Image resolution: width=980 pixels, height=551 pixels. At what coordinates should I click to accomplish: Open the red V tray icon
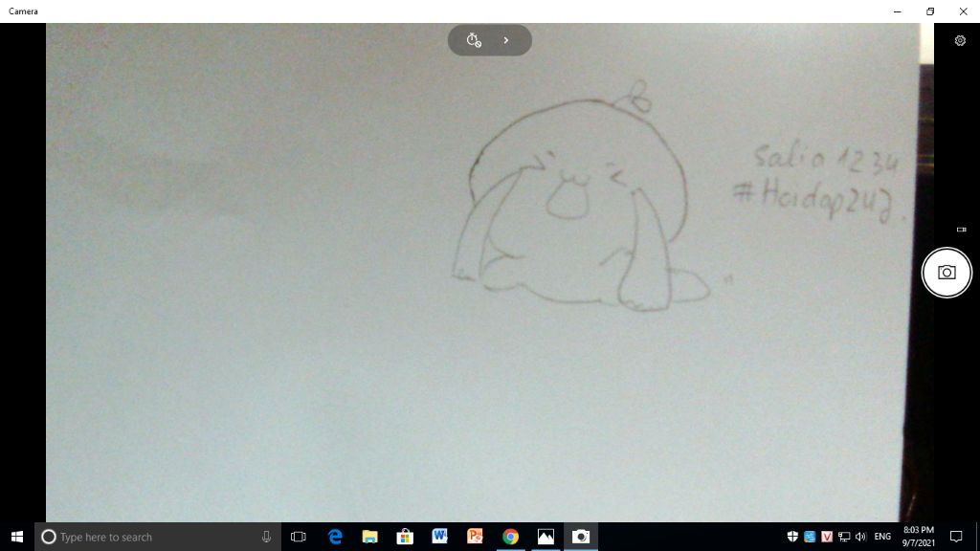click(827, 537)
